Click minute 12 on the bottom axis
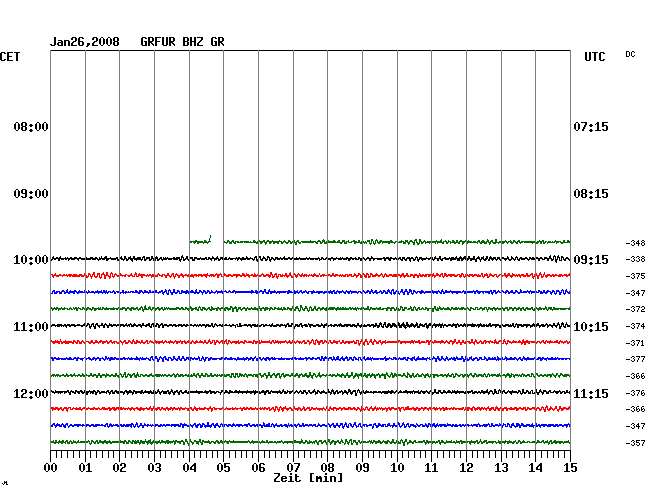 (x=466, y=468)
